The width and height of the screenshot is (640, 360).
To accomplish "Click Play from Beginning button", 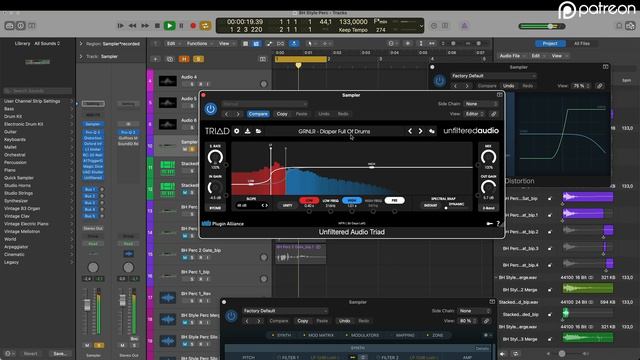I will [x=120, y=26].
